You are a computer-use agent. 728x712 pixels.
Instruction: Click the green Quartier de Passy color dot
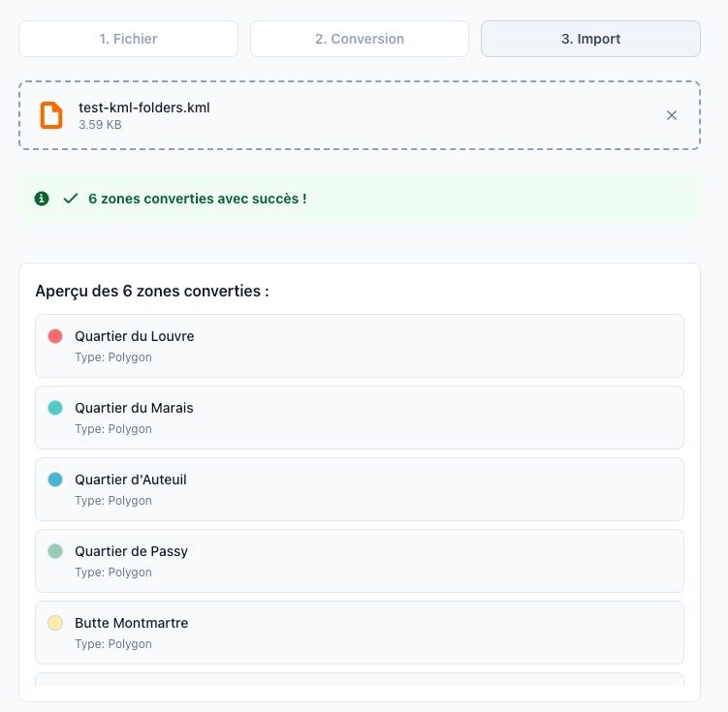point(55,551)
